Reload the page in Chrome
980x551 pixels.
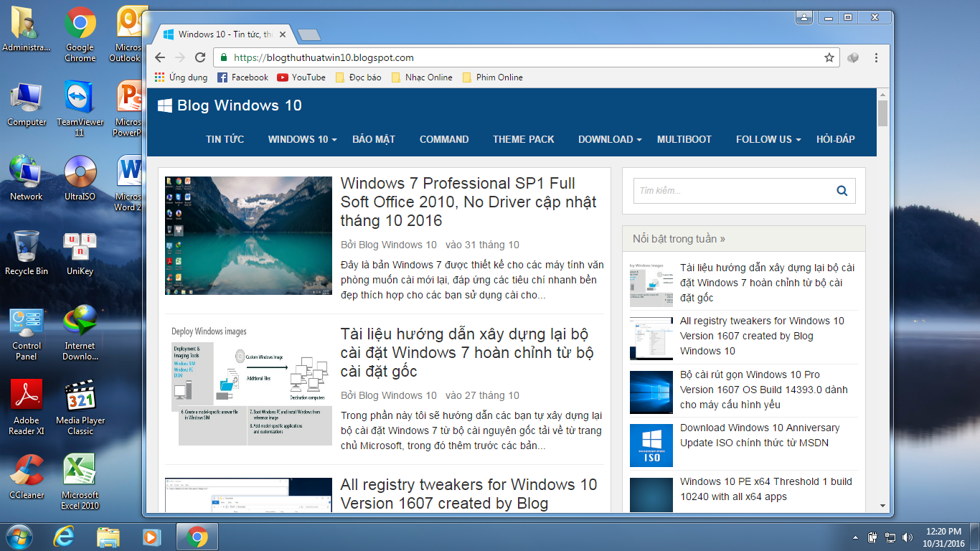point(200,57)
